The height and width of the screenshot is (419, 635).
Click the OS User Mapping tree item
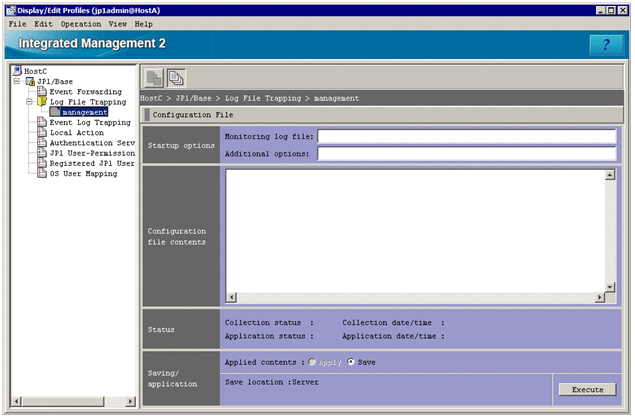click(83, 173)
